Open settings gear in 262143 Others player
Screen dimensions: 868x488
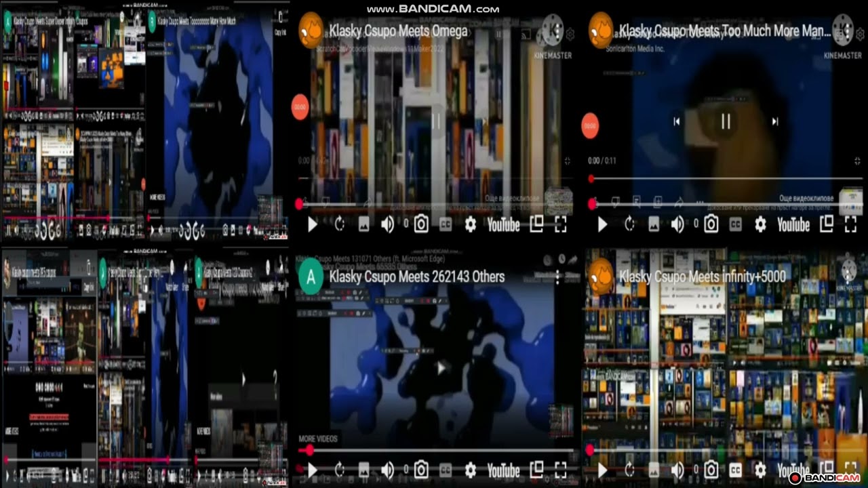470,470
